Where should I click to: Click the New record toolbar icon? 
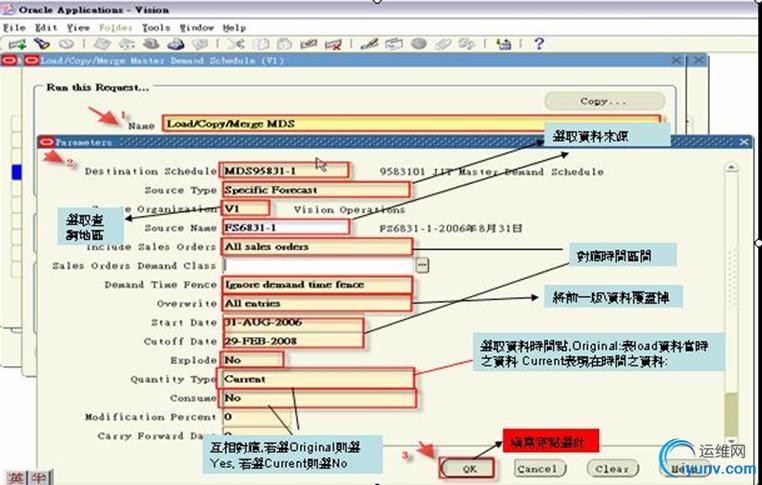tap(17, 44)
